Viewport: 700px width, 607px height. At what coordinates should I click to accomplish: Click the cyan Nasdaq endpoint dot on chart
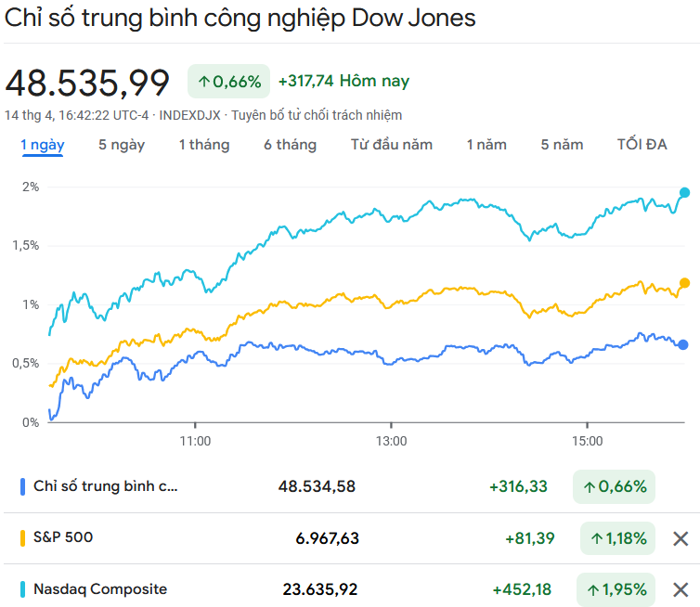685,193
